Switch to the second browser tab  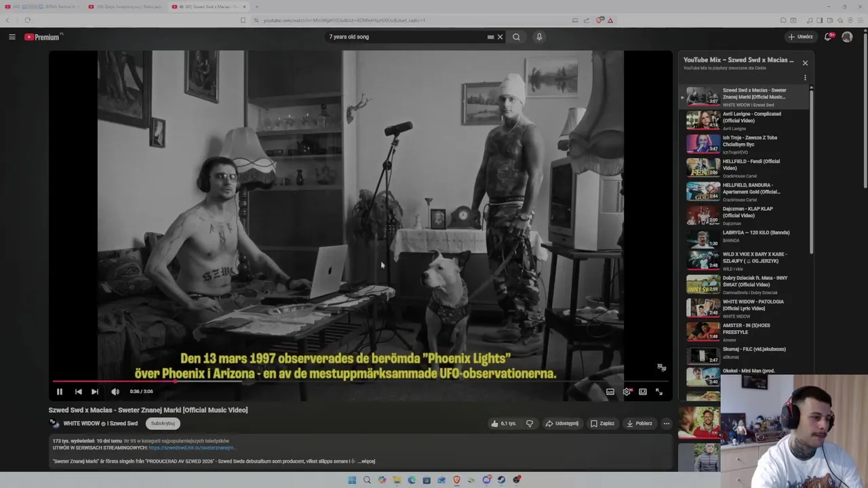(x=125, y=7)
